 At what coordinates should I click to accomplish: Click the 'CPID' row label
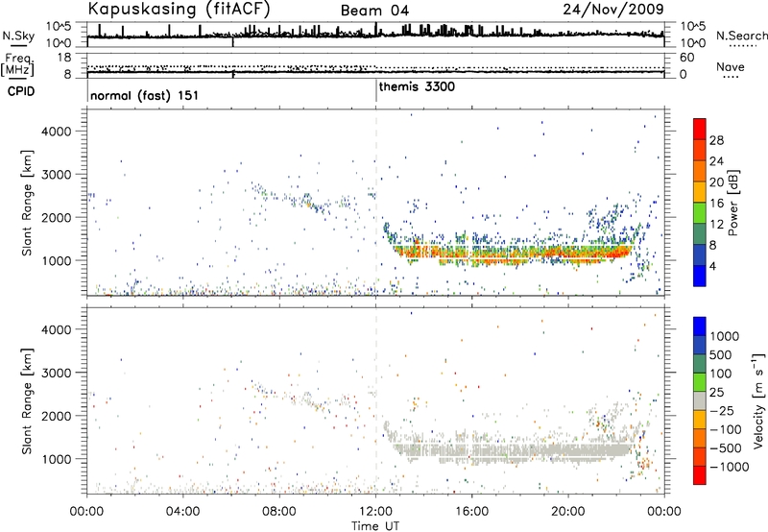click(x=21, y=91)
